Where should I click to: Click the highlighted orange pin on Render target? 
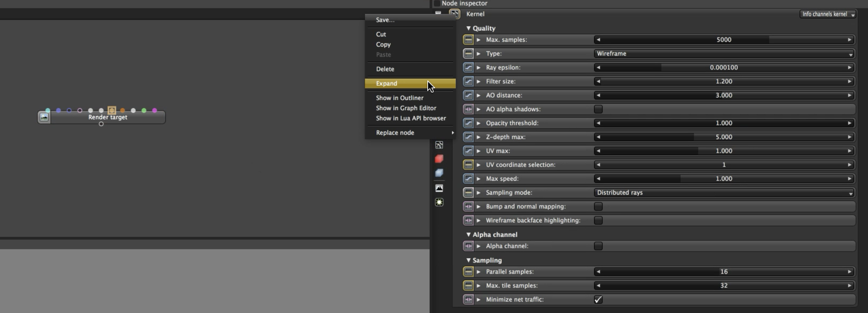(x=112, y=110)
